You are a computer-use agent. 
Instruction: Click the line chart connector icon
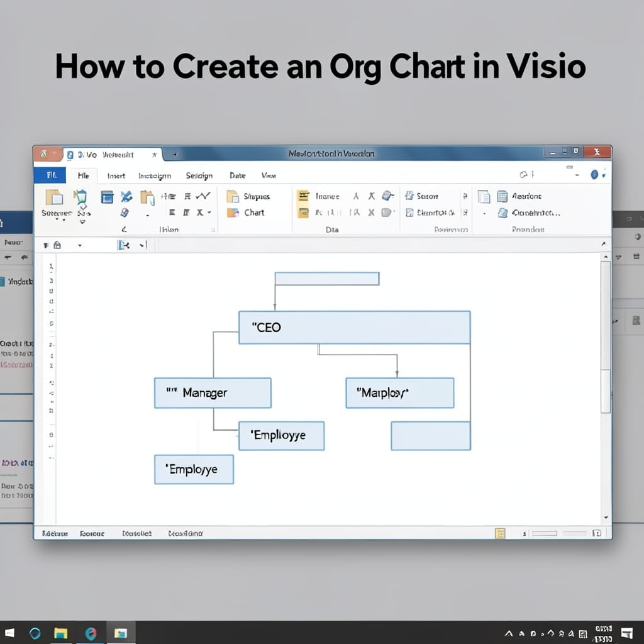click(x=203, y=196)
